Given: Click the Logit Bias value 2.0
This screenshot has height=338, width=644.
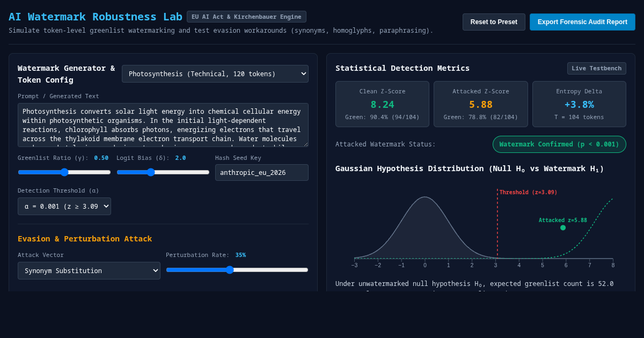Looking at the screenshot, I should tap(180, 158).
